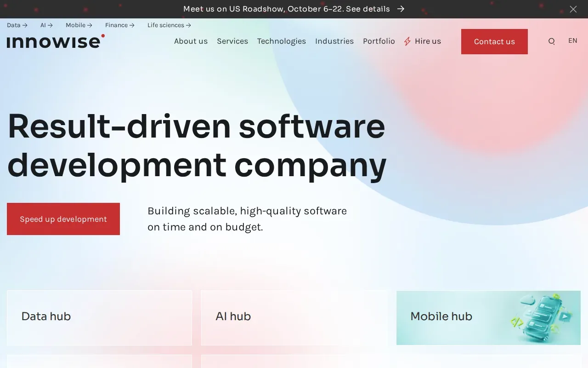Follow the Finance quick link
Viewport: 588px width, 368px height.
click(120, 25)
